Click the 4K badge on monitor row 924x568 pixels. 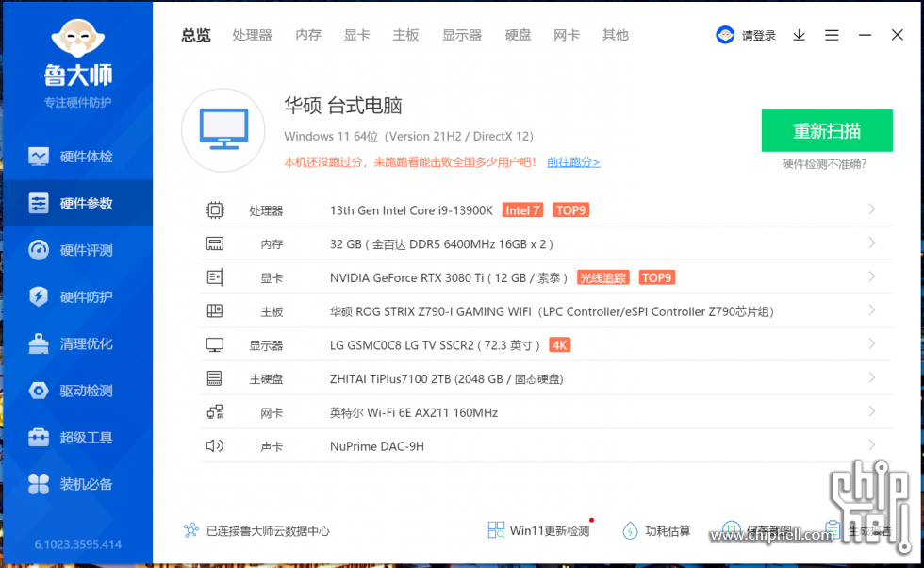pos(559,345)
